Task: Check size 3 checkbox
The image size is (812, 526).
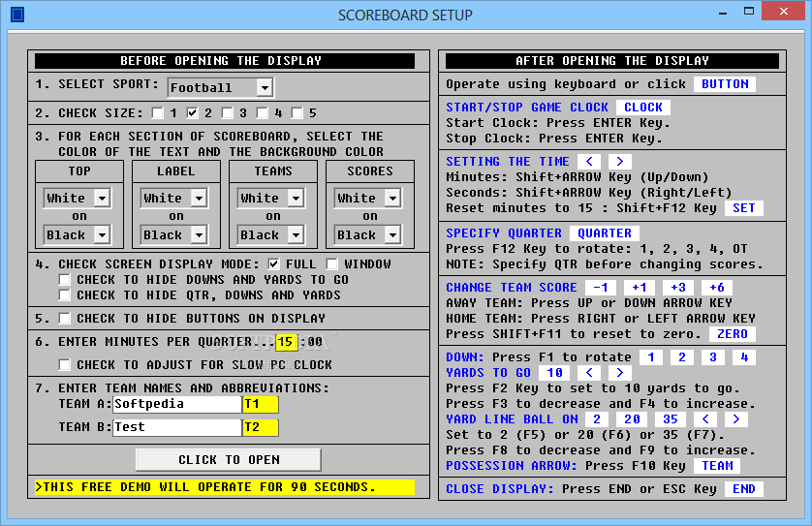Action: (x=227, y=113)
